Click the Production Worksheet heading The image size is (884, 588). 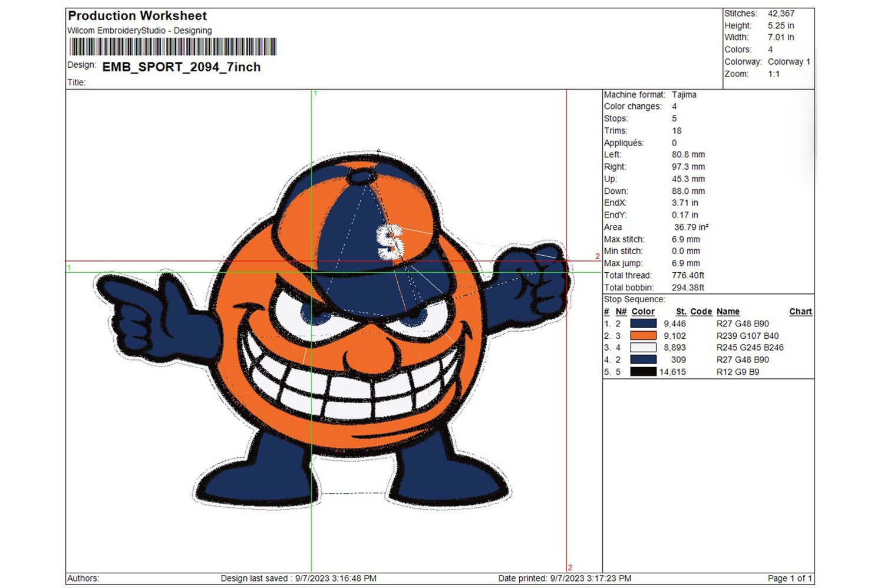pyautogui.click(x=137, y=16)
